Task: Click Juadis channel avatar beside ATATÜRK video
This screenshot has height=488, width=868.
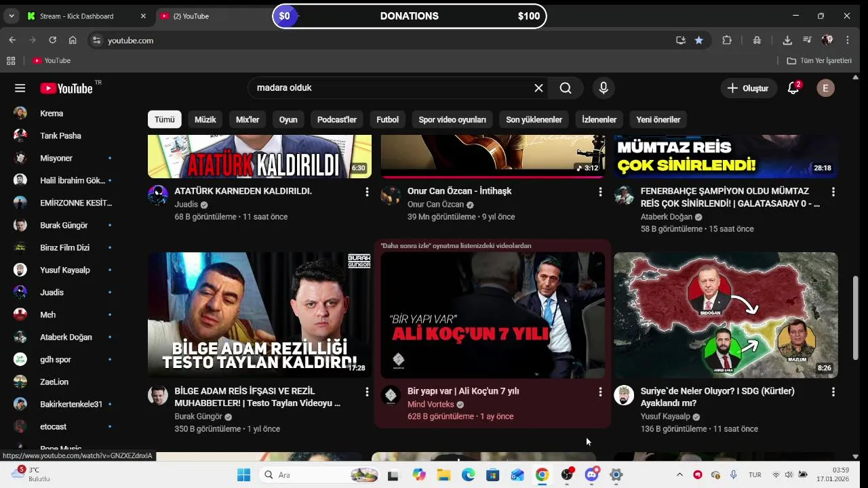Action: pyautogui.click(x=158, y=195)
